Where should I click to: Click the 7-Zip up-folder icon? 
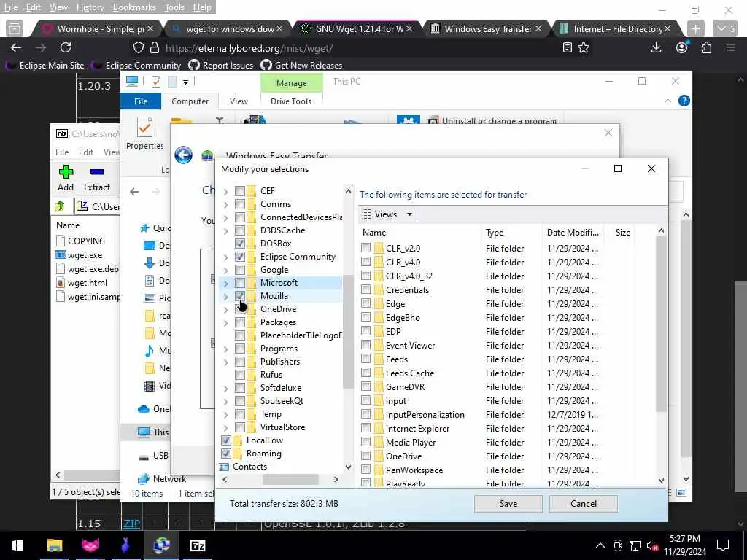point(60,206)
